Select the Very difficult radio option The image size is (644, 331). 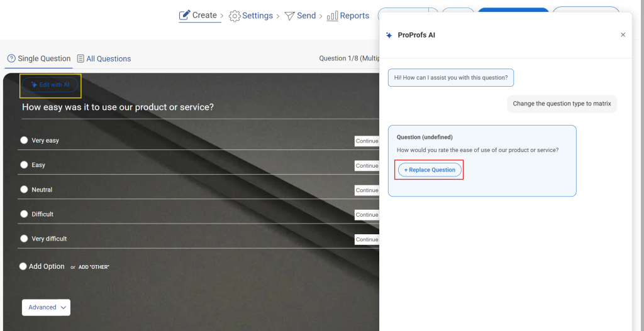(x=24, y=238)
